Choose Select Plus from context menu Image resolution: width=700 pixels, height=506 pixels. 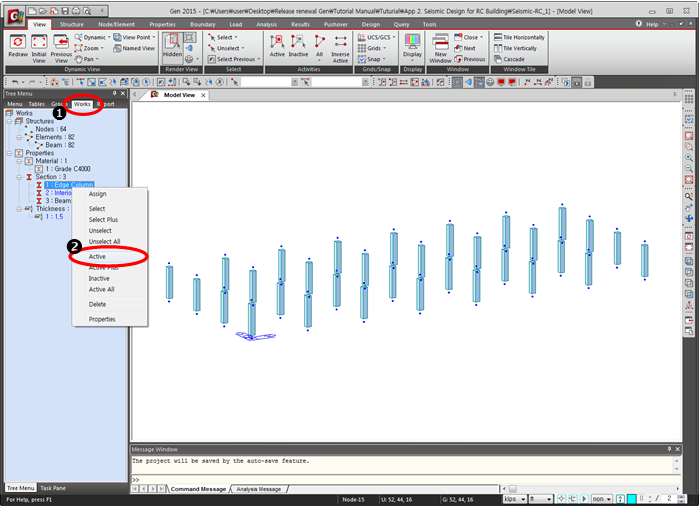[103, 220]
